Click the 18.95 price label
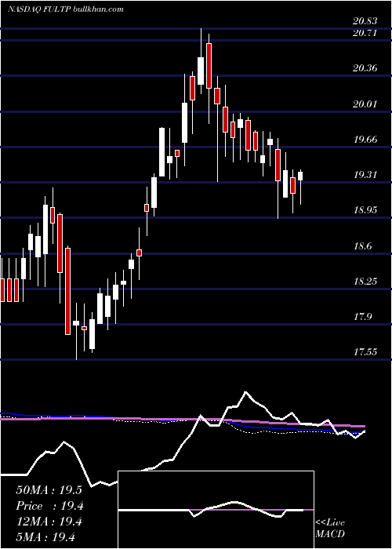Screen dimensions: 392x549 [365, 210]
